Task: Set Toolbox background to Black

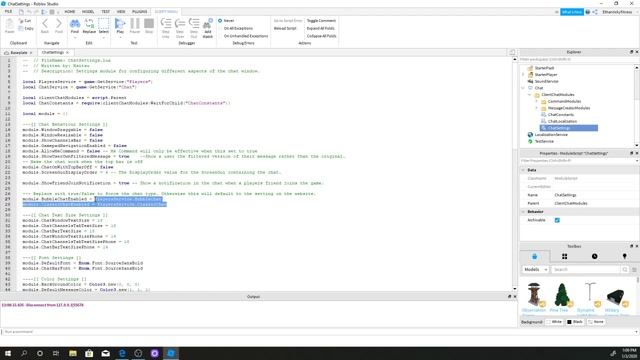Action: click(575, 322)
